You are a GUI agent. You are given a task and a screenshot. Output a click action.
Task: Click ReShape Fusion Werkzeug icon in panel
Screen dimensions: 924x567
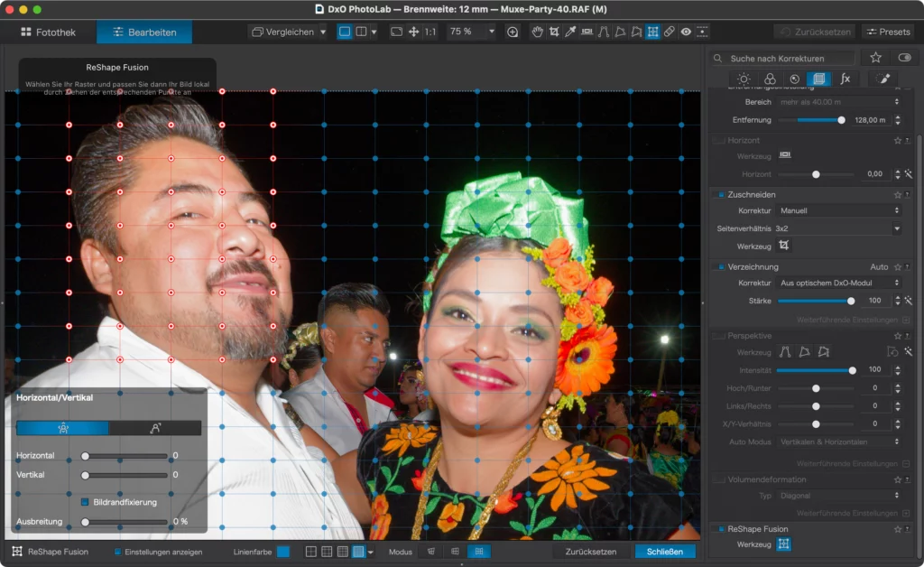(x=784, y=544)
